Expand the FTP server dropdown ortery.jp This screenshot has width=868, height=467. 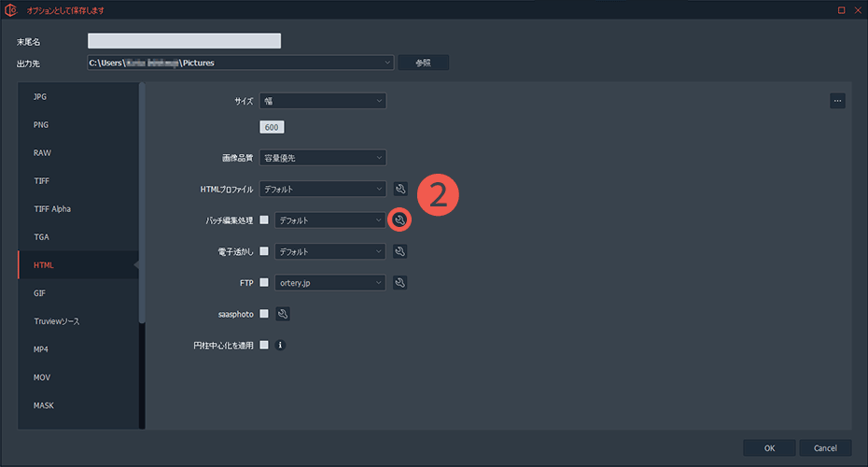click(329, 282)
